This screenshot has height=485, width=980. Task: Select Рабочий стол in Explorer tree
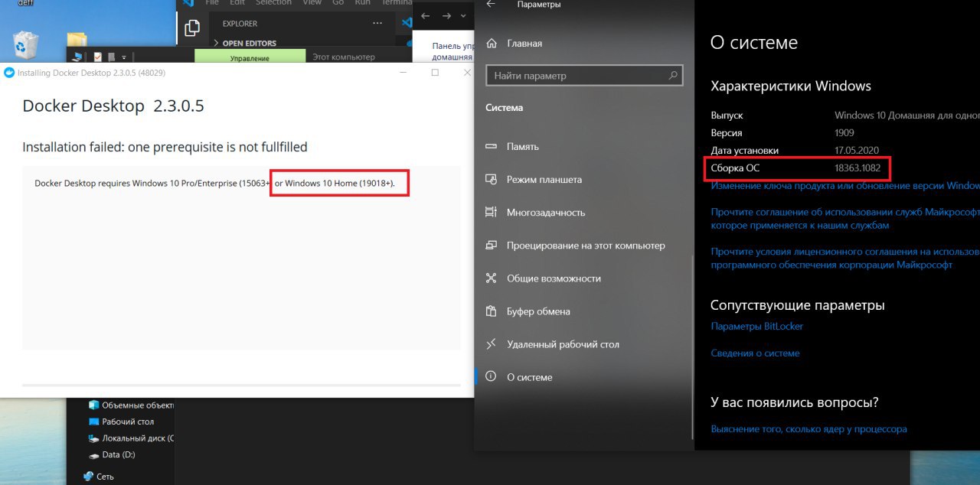click(x=121, y=422)
